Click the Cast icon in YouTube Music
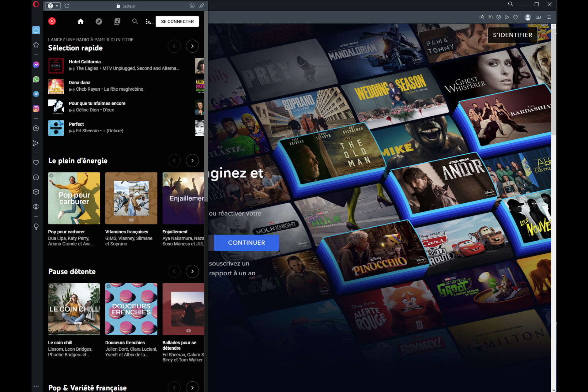The width and height of the screenshot is (588, 392). click(x=150, y=21)
